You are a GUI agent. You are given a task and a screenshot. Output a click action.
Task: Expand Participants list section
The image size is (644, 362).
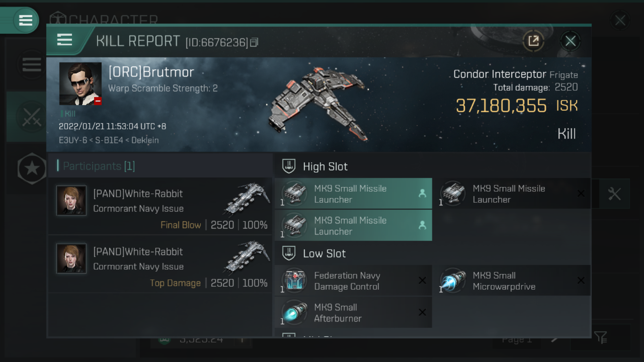coord(98,166)
